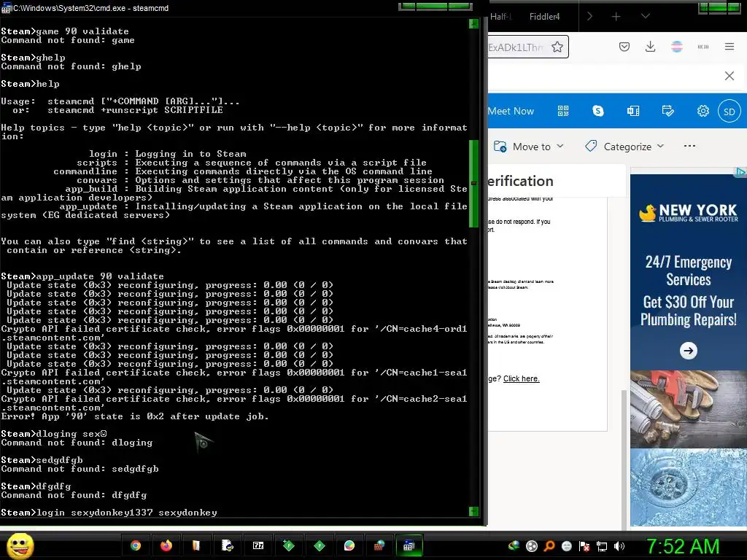The image size is (747, 560).
Task: Click the cmd.exe title bar icon
Action: click(6, 8)
